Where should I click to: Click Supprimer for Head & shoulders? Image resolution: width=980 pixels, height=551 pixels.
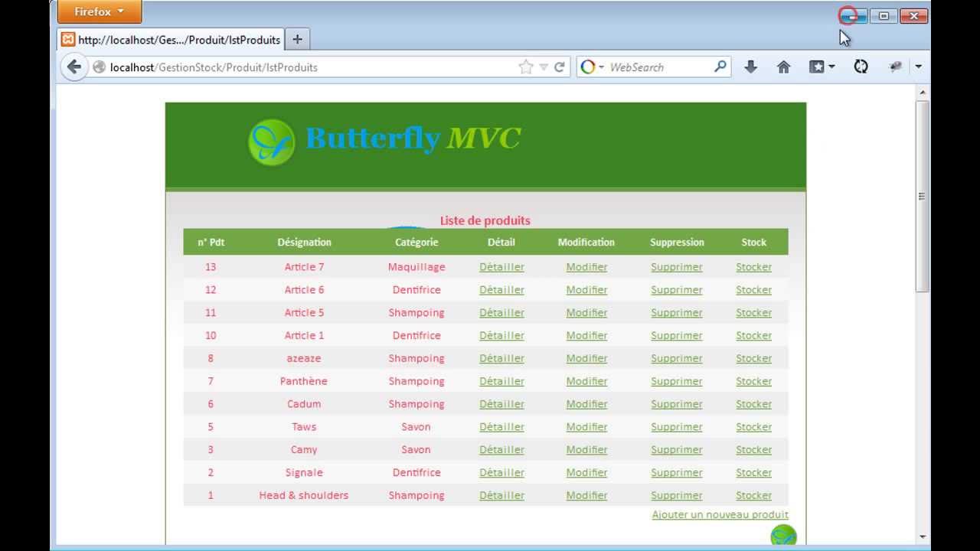click(x=677, y=496)
